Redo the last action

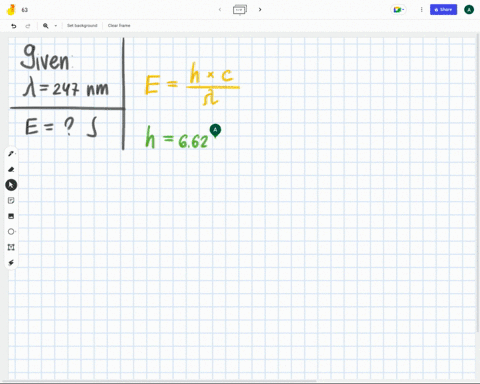[28, 26]
